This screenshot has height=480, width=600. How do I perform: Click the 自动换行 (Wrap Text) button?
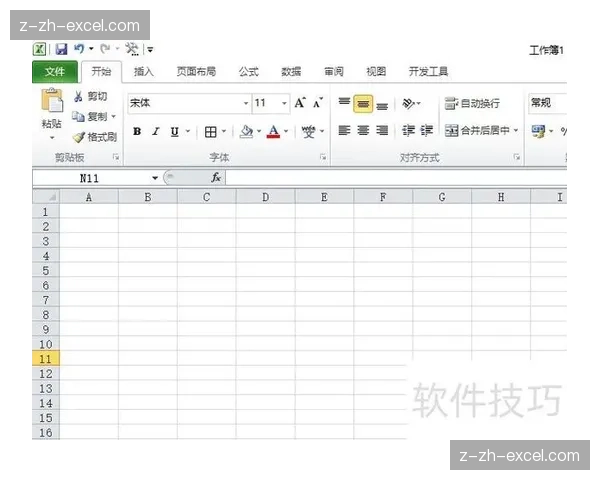pyautogui.click(x=472, y=103)
